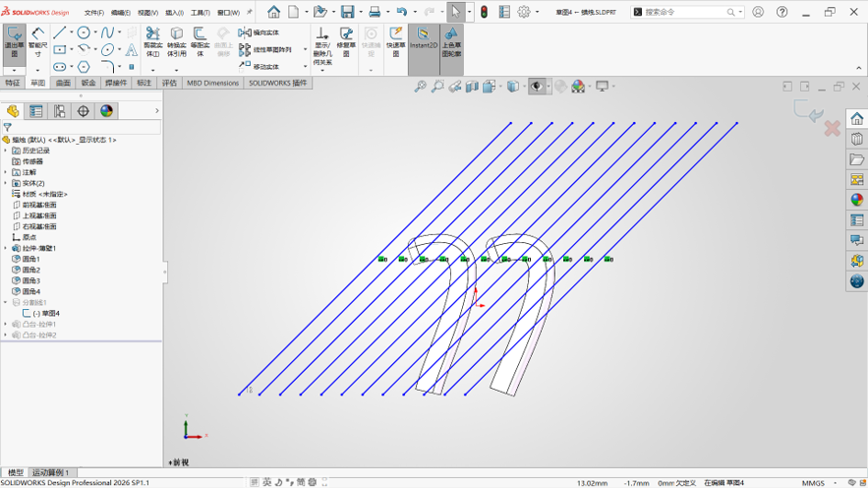This screenshot has height=488, width=868.
Task: Click Mirror Entities (镜向实体) button
Action: [x=260, y=32]
